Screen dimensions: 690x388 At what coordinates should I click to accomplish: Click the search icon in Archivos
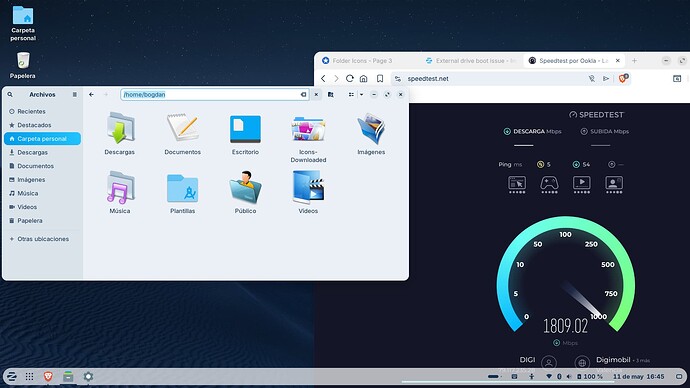coord(10,95)
